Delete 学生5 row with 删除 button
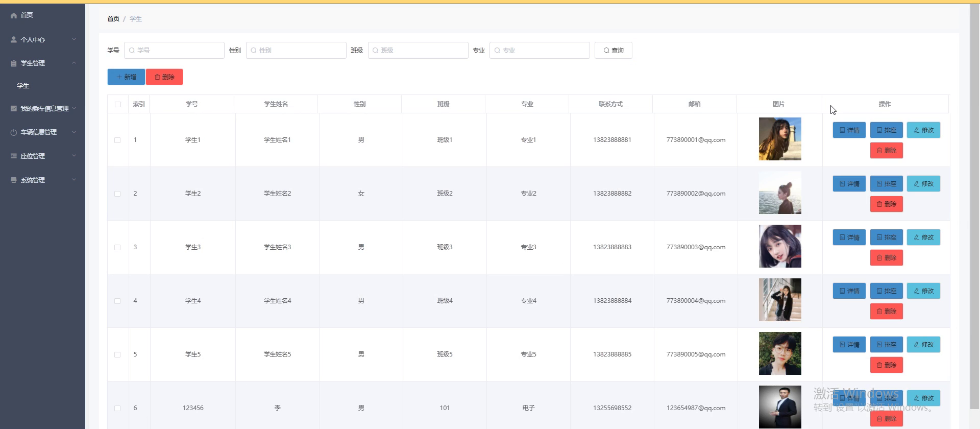980x429 pixels. pyautogui.click(x=887, y=365)
